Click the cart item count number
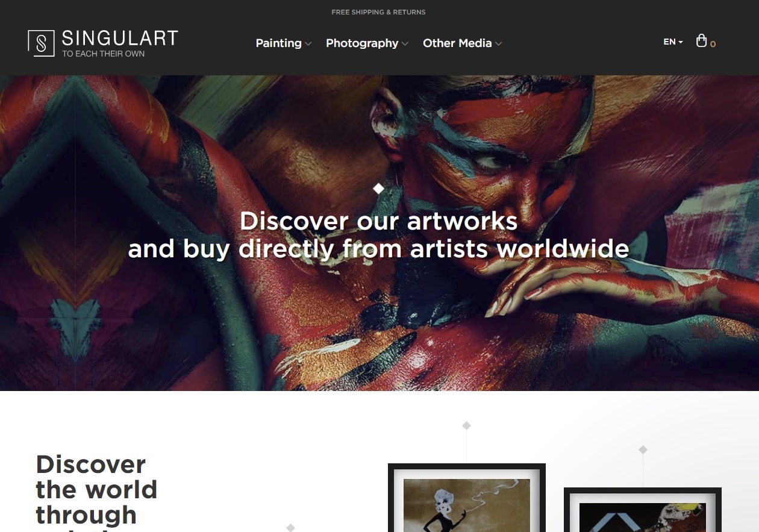 (x=713, y=44)
